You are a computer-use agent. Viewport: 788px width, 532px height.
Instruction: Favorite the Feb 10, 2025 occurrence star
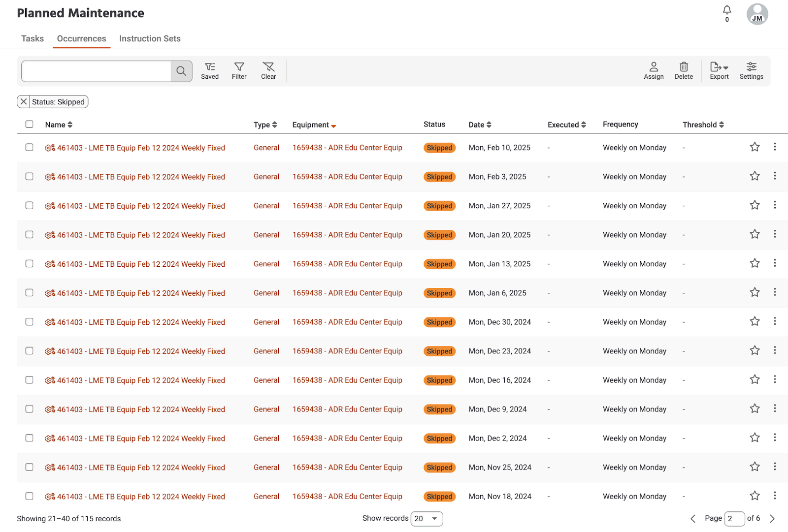[755, 147]
